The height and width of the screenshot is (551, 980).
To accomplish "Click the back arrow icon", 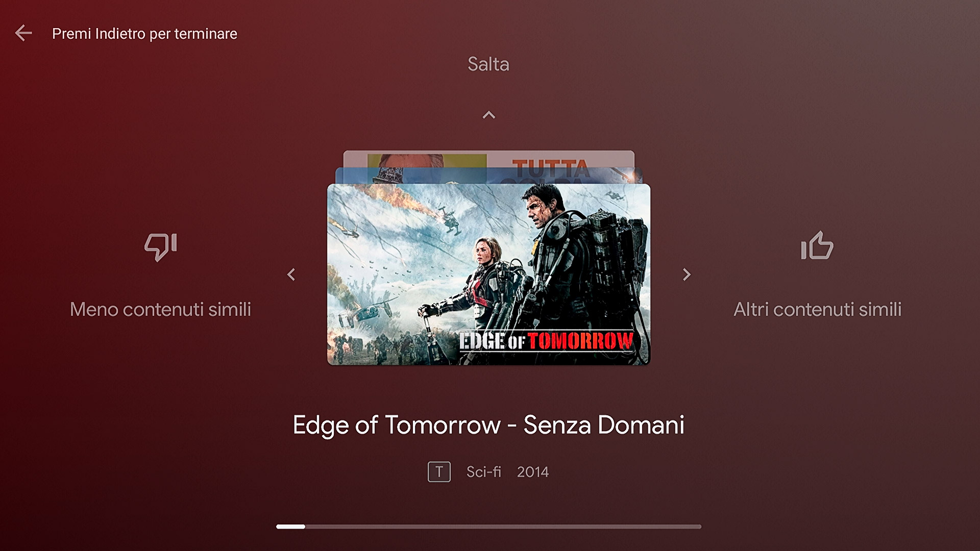I will 23,33.
